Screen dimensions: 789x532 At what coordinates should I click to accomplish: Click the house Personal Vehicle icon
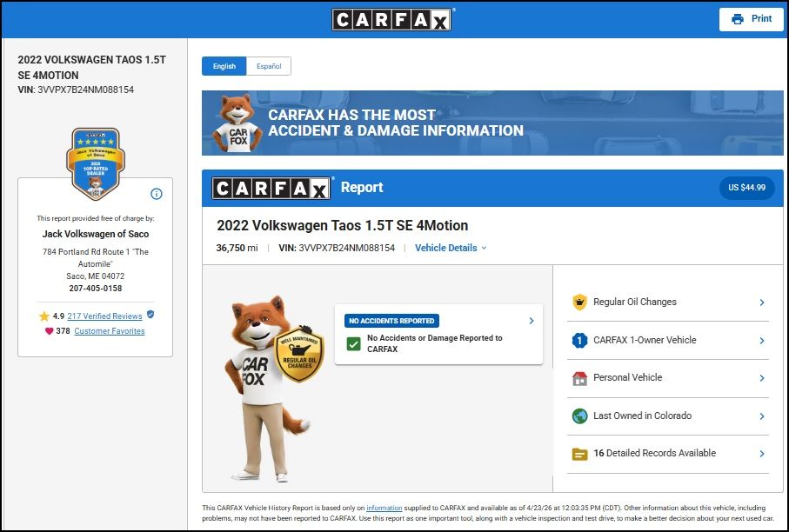pos(579,378)
